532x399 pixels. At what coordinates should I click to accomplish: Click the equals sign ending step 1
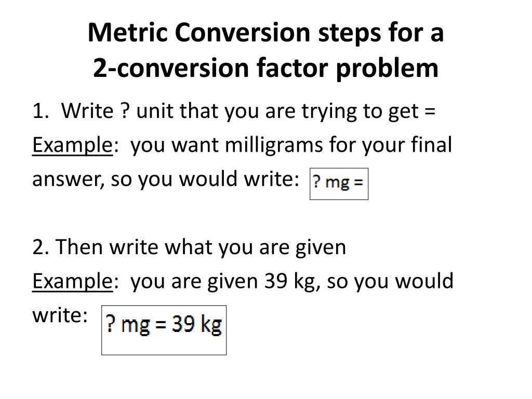pos(429,112)
